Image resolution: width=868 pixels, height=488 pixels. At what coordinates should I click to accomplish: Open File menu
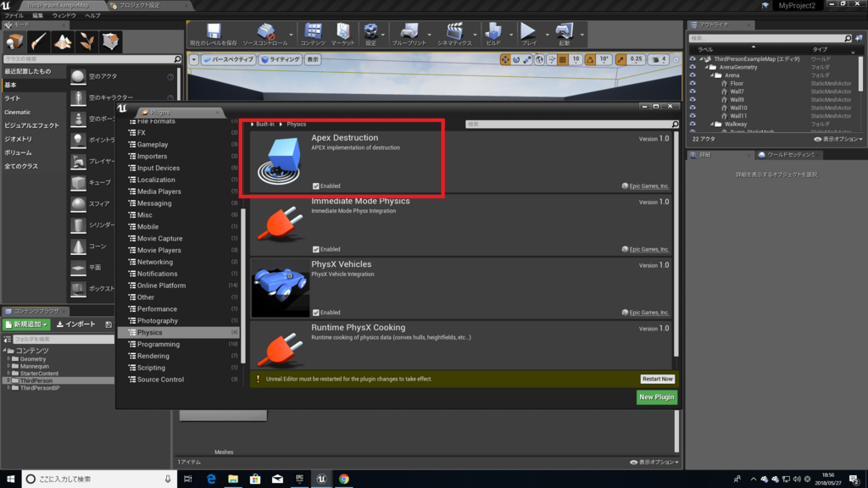tap(14, 15)
